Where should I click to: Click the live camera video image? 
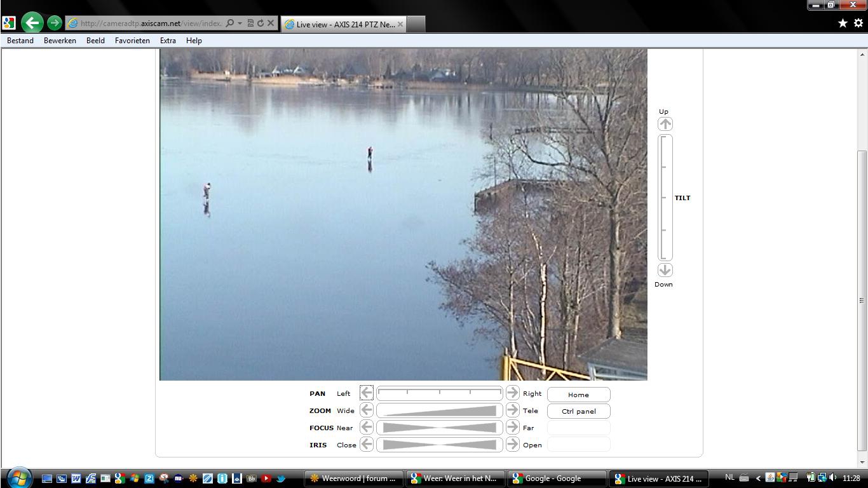point(403,214)
